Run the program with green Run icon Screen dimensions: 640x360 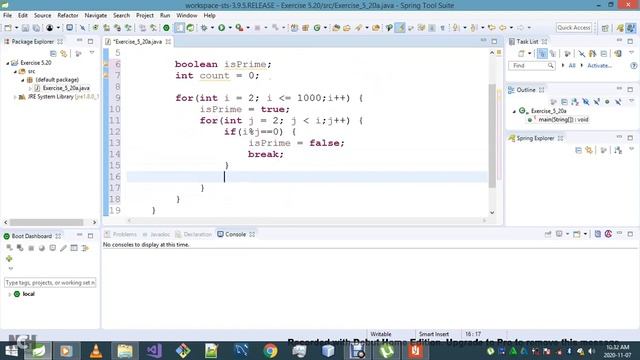tap(222, 28)
